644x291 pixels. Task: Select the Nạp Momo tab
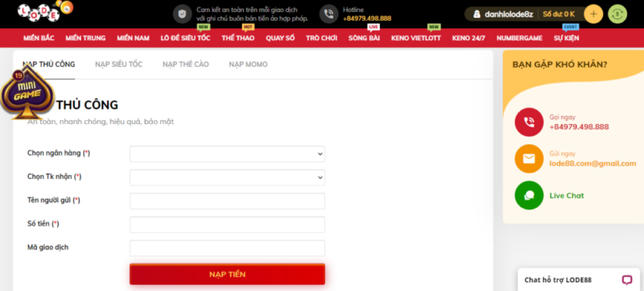point(248,64)
